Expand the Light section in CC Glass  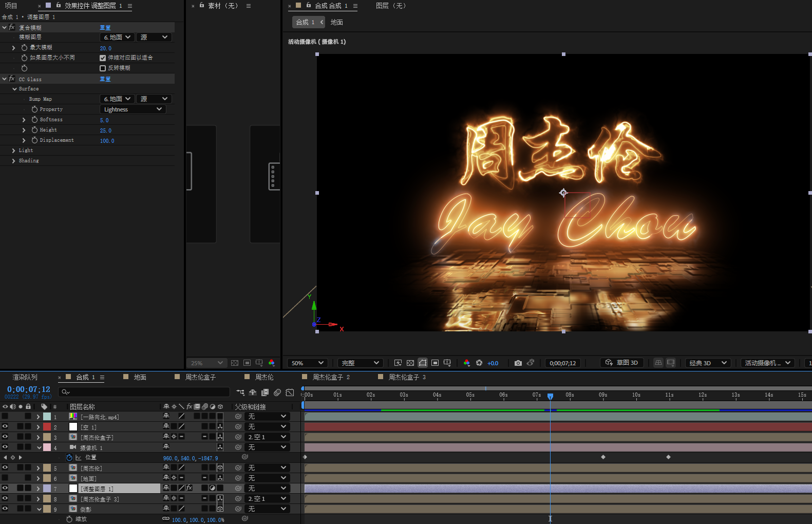(14, 151)
